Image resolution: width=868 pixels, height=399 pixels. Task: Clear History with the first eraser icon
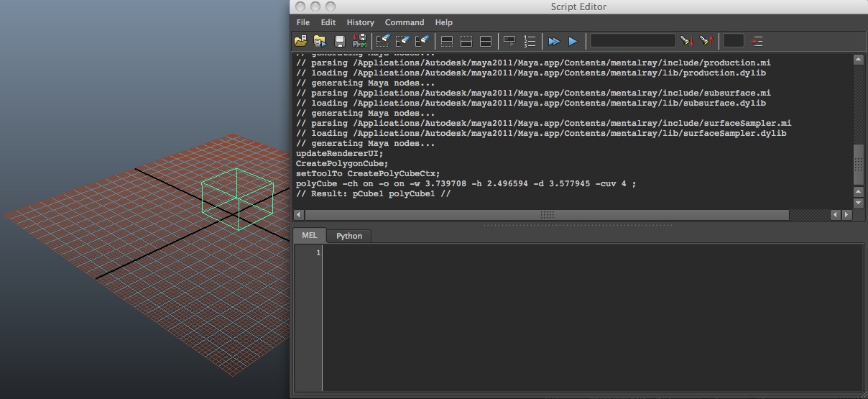click(x=383, y=41)
